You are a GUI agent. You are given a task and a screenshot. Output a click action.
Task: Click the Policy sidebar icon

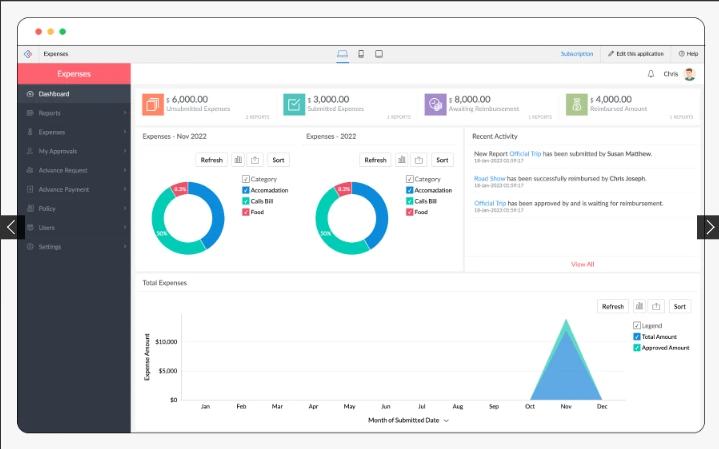[x=30, y=208]
